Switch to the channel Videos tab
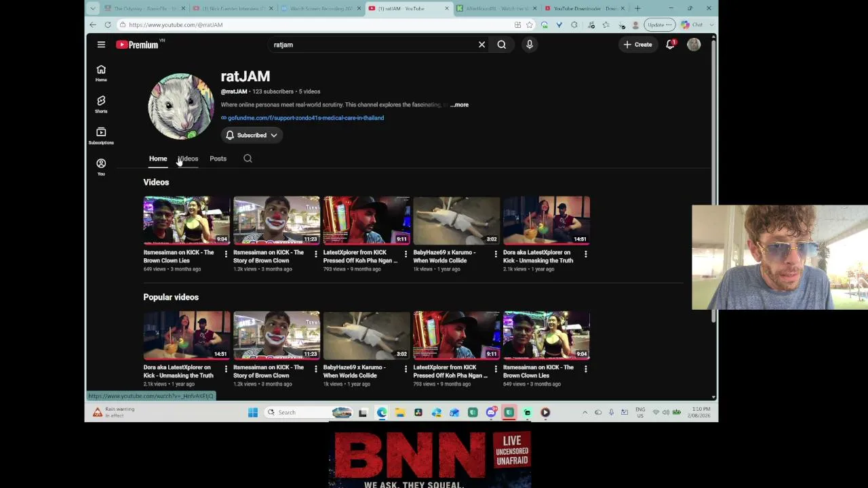 188,159
